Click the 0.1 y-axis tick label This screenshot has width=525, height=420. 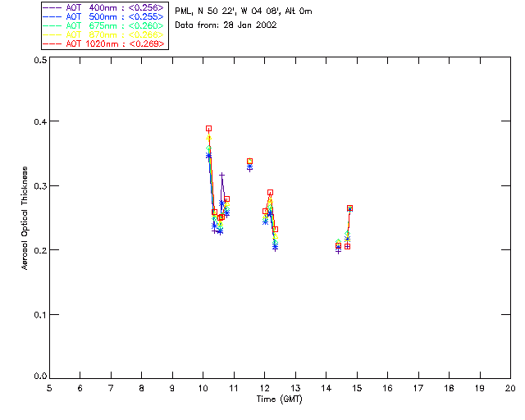tap(40, 315)
